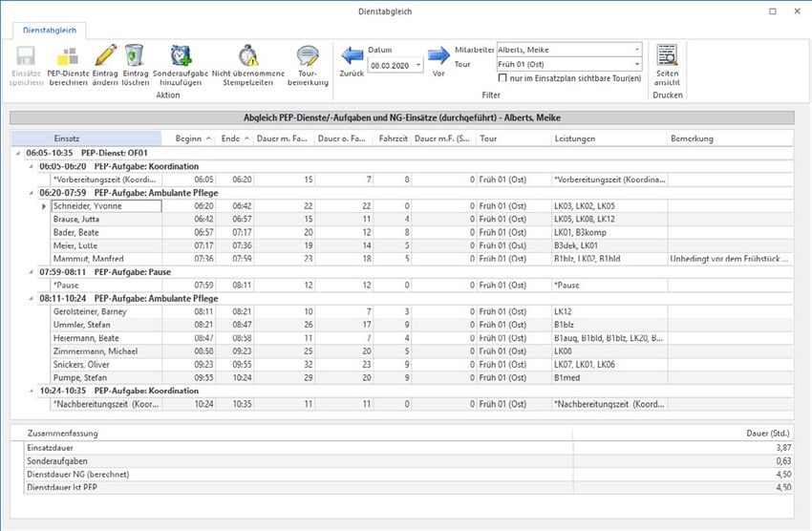Open the Tour dropdown list
The width and height of the screenshot is (812, 531).
[636, 64]
